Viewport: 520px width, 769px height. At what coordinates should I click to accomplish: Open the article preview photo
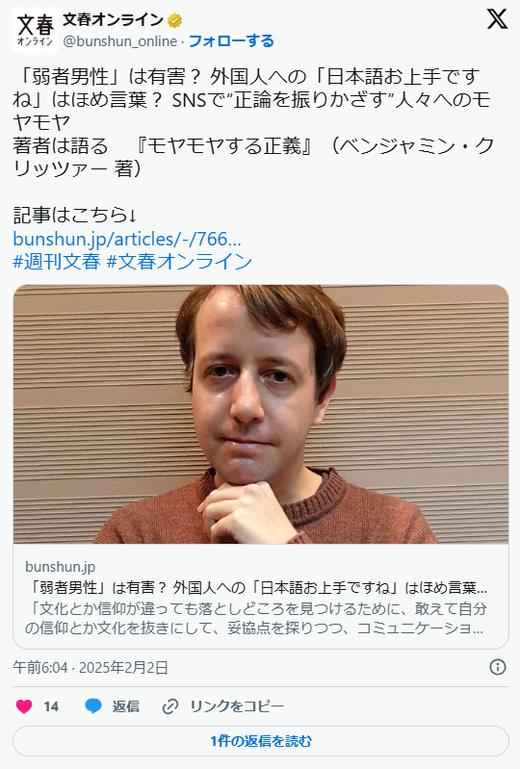(x=261, y=414)
